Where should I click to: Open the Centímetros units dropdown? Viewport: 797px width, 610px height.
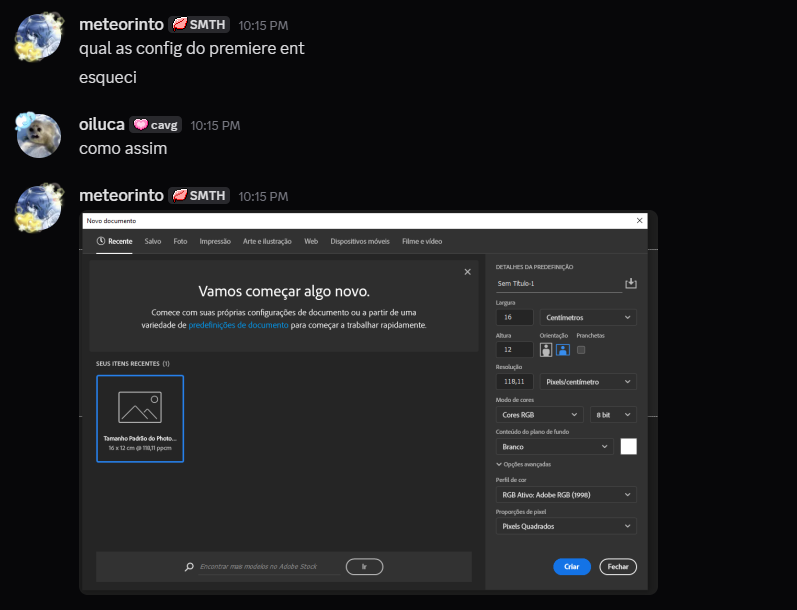[x=588, y=317]
